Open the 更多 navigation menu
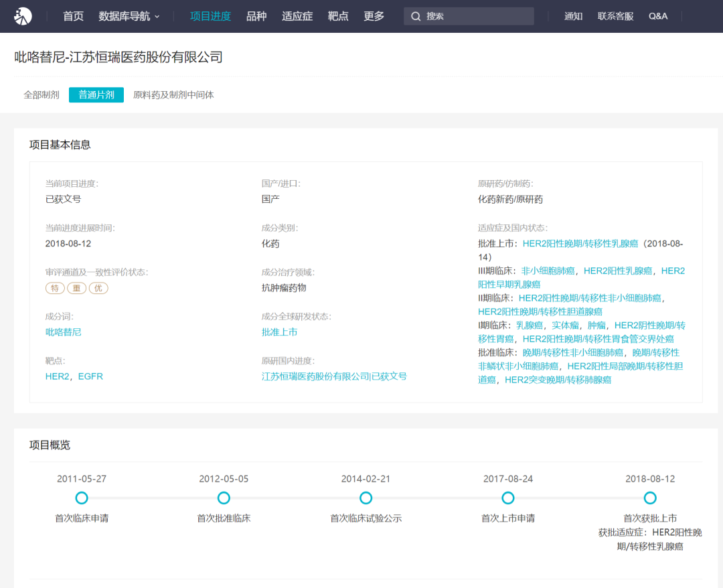Screen dimensions: 723x588 point(374,16)
